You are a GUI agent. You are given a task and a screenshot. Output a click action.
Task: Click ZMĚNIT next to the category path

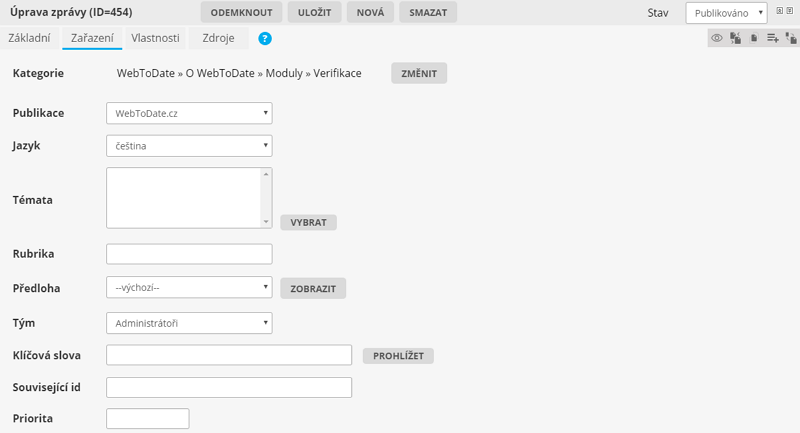click(419, 74)
